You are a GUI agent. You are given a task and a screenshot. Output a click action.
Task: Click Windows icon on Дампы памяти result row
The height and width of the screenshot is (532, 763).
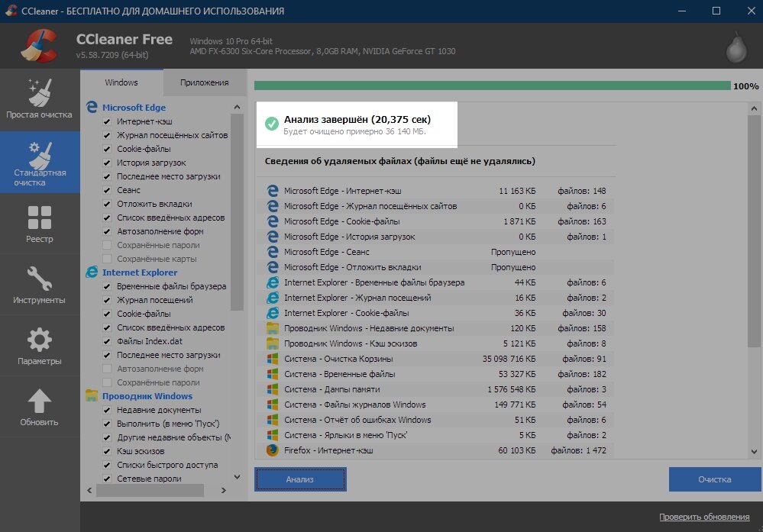[x=273, y=389]
